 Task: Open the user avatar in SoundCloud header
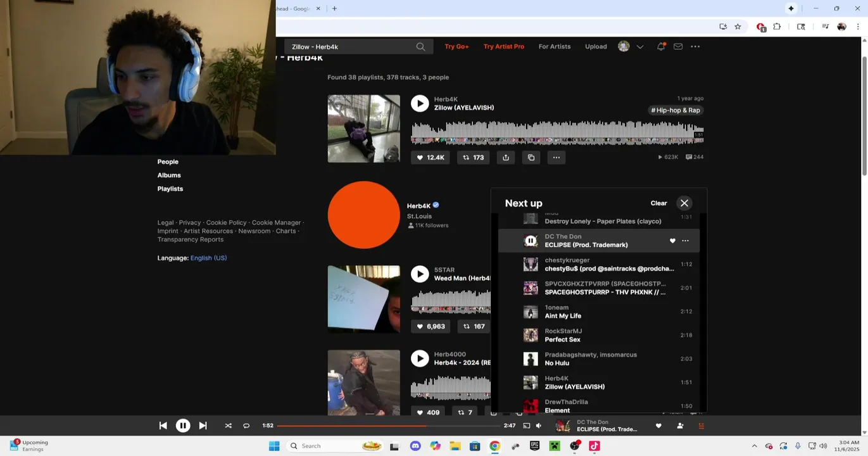[624, 47]
